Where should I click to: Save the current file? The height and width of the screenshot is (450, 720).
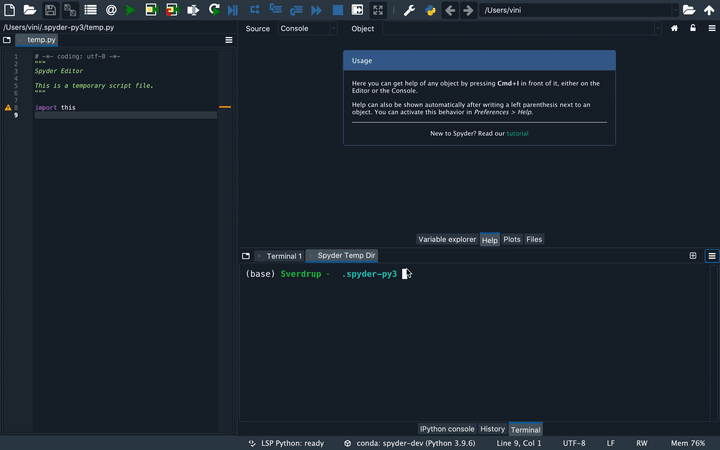51,10
